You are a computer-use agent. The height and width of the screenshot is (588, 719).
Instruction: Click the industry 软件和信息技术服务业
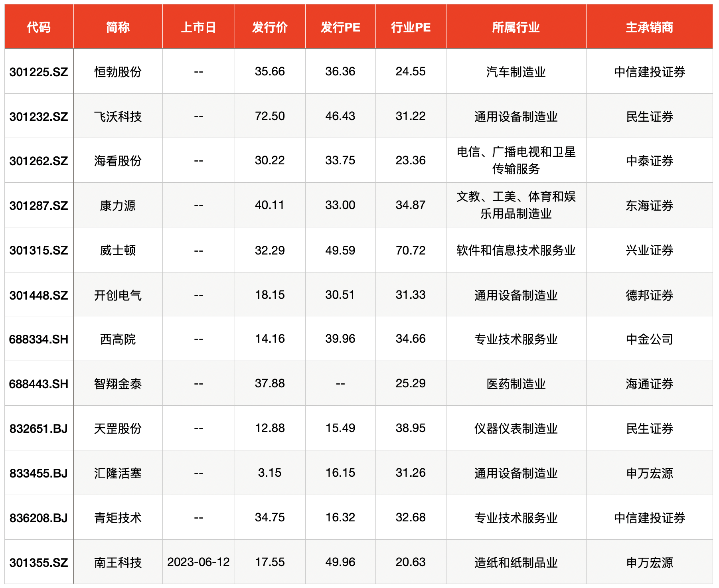click(x=516, y=250)
